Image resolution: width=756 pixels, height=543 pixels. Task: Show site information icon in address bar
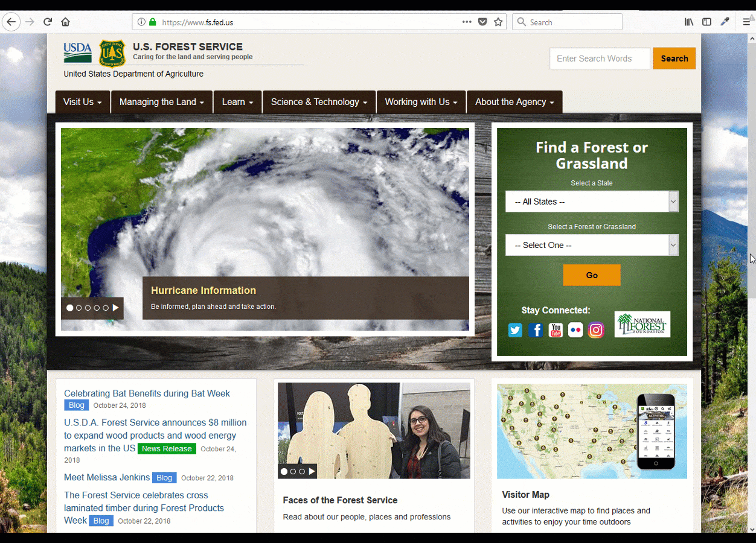pos(141,22)
